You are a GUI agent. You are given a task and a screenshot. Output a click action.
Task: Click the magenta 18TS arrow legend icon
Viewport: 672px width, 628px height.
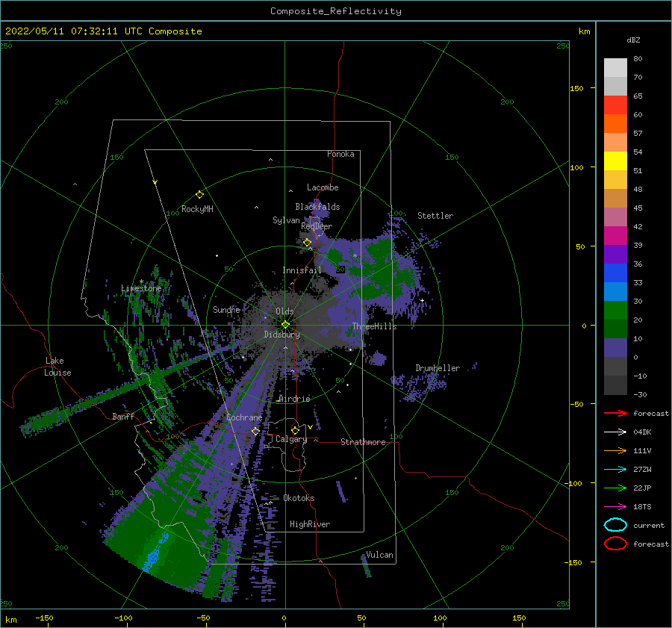click(x=615, y=507)
